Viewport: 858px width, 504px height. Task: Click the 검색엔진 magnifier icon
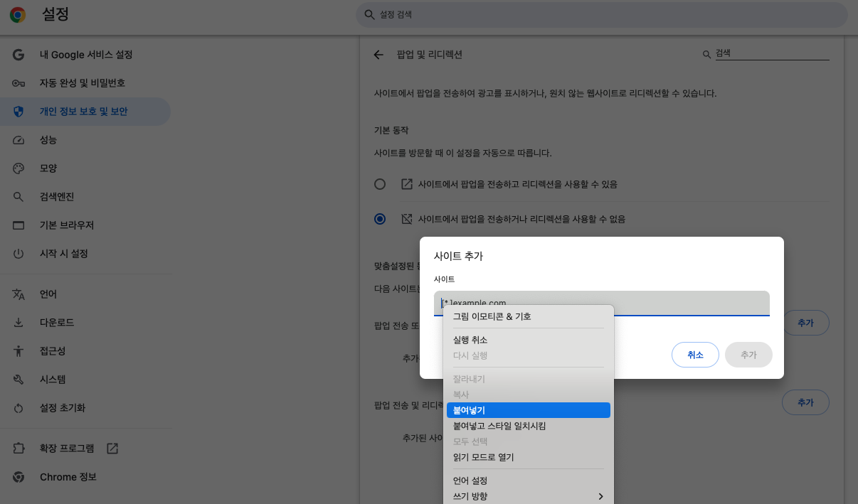click(x=18, y=197)
